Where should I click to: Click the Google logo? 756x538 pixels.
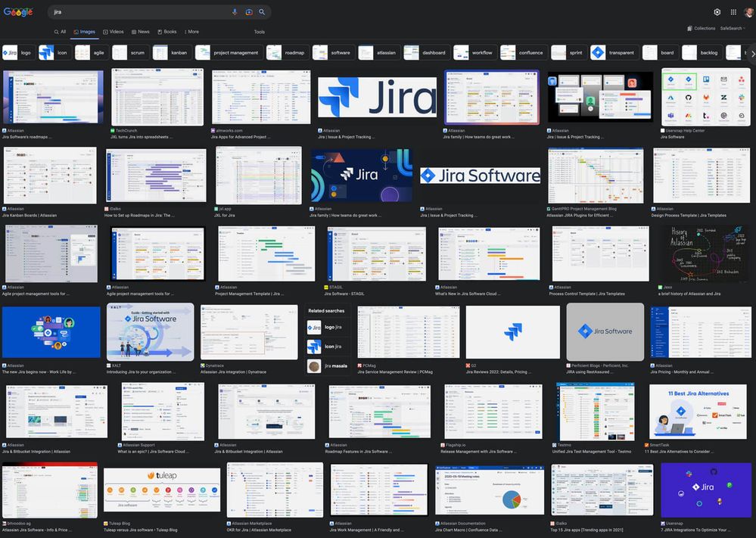point(18,12)
